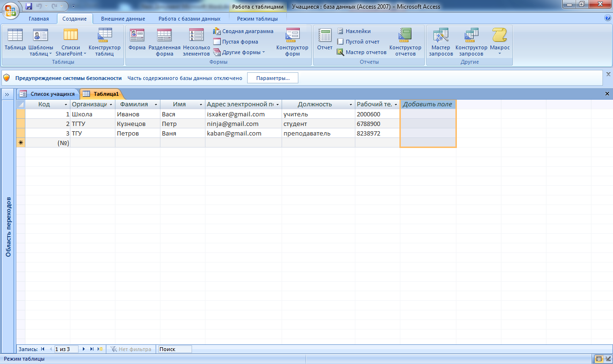Go to last record navigation button
The width and height of the screenshot is (613, 364).
[x=92, y=349]
